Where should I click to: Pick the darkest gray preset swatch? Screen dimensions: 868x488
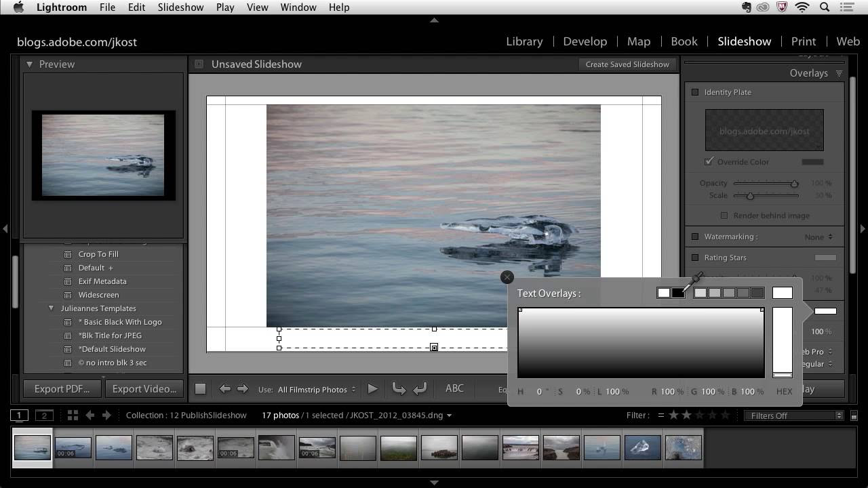[x=757, y=293]
